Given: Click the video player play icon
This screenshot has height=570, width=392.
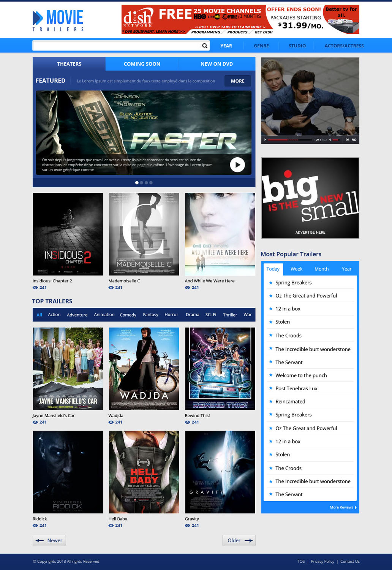Looking at the screenshot, I should [265, 139].
